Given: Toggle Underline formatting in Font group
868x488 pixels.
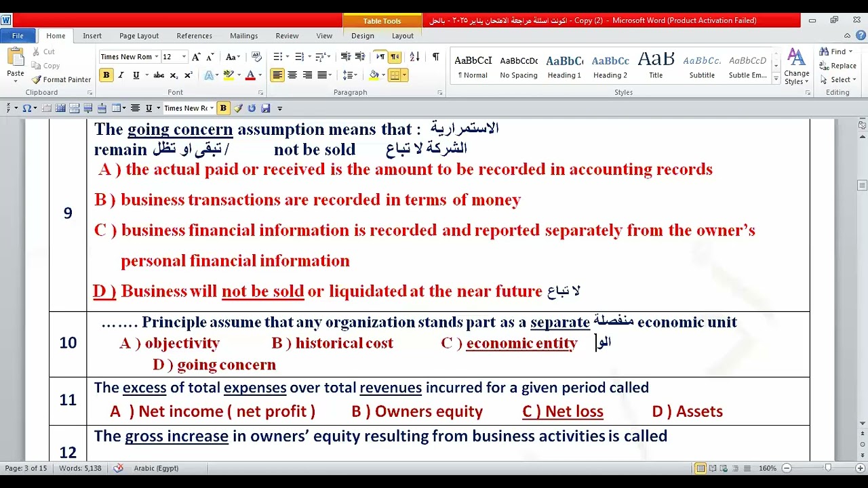Looking at the screenshot, I should 136,75.
